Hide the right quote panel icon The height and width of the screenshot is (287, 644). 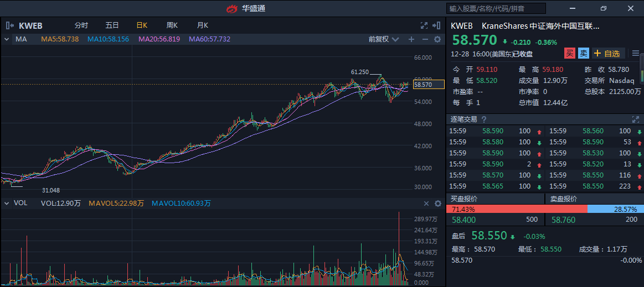pos(437,25)
